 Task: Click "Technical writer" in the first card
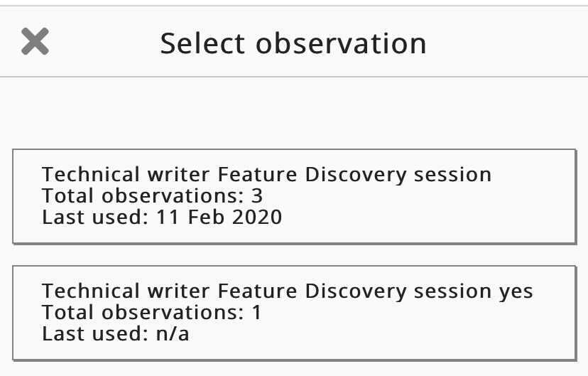tap(126, 175)
